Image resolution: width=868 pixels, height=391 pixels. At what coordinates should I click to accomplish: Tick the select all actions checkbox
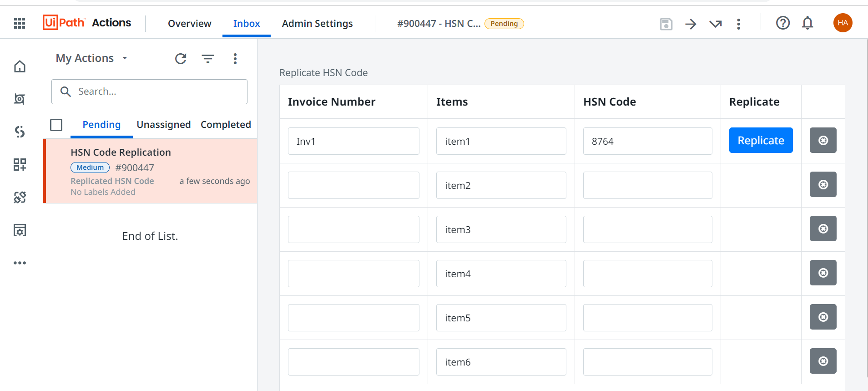click(x=56, y=125)
